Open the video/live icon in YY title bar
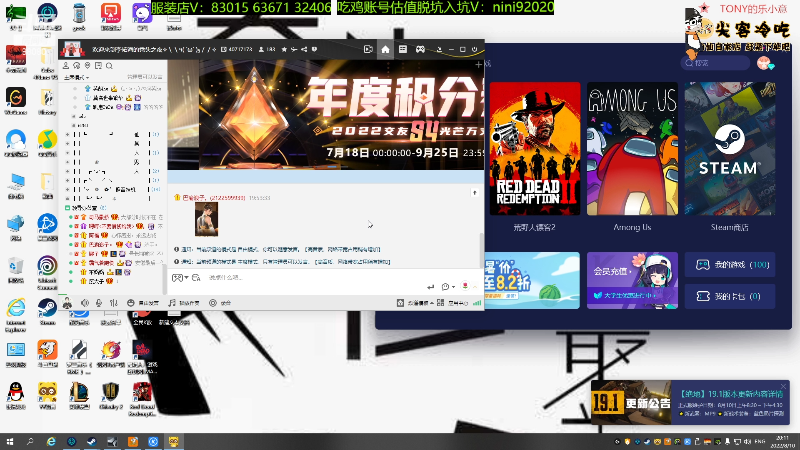Viewport: 800px width, 450px height. pos(368,49)
